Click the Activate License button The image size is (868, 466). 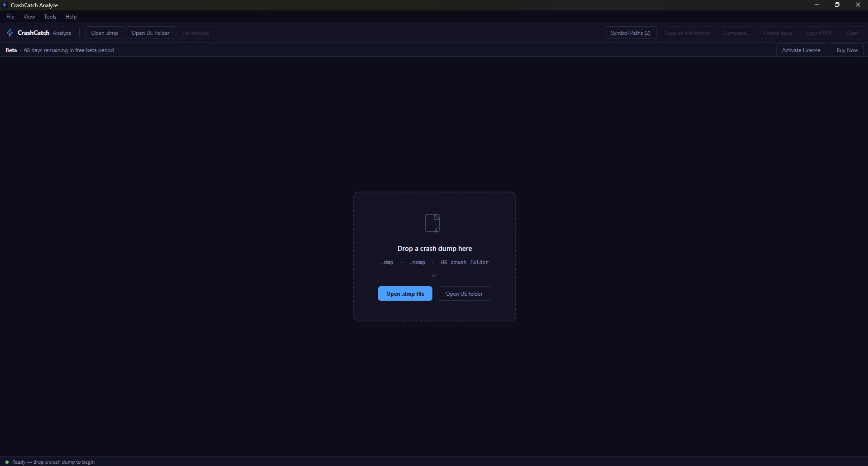click(801, 50)
